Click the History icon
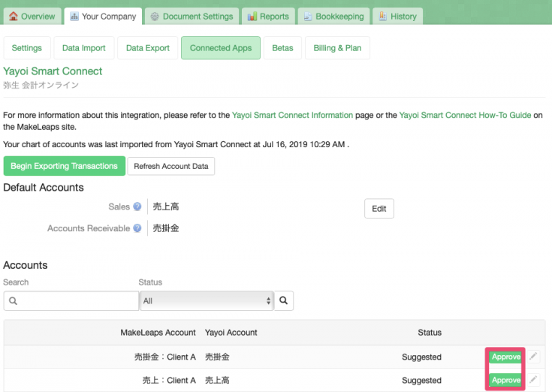This screenshot has width=552, height=392. coord(383,17)
